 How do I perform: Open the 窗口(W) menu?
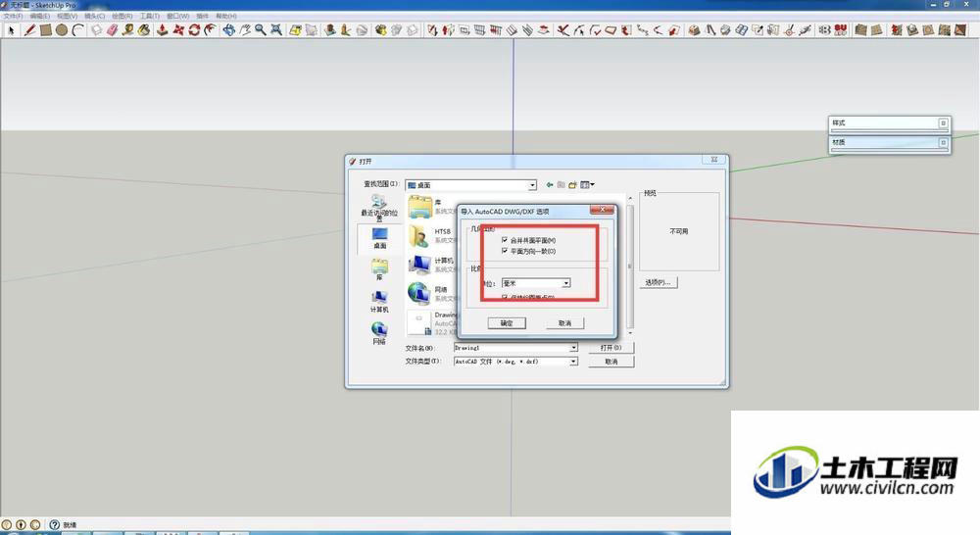[177, 16]
